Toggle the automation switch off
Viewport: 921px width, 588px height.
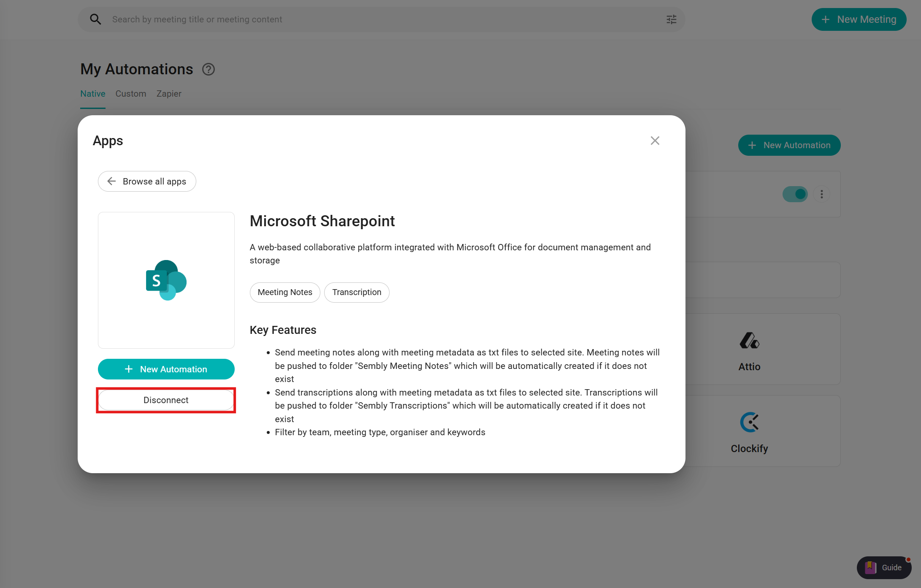pyautogui.click(x=795, y=194)
